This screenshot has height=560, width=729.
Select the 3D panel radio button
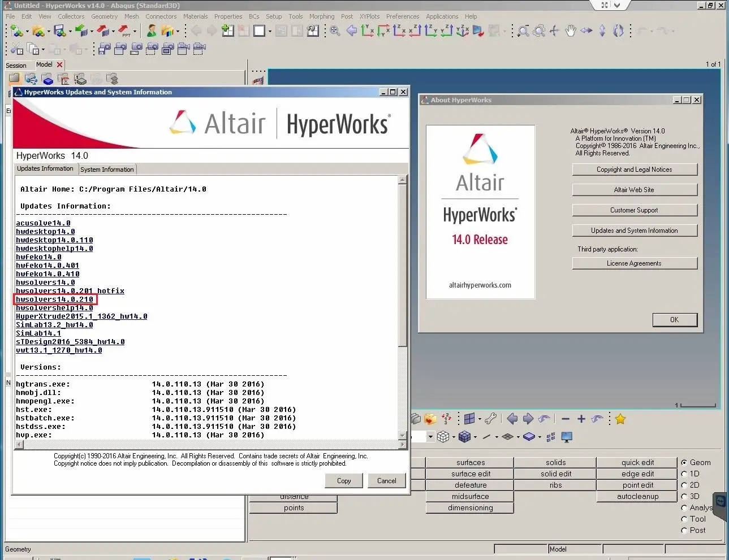coord(684,496)
